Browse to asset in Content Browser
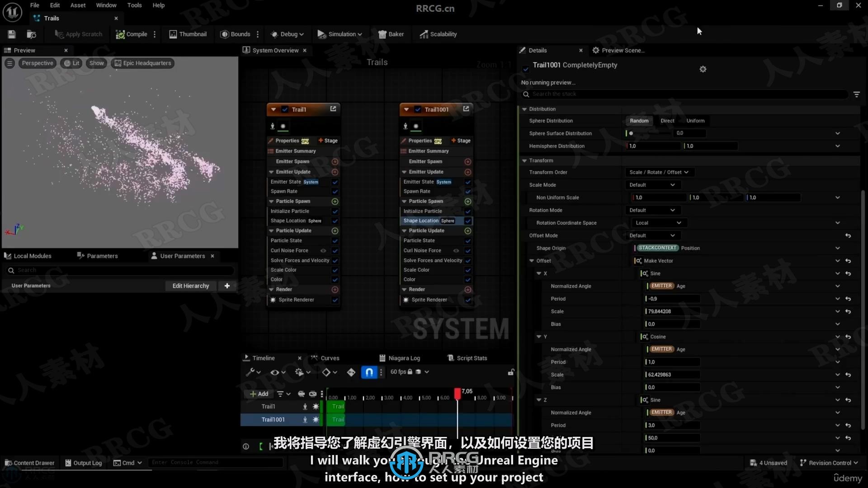 click(31, 34)
